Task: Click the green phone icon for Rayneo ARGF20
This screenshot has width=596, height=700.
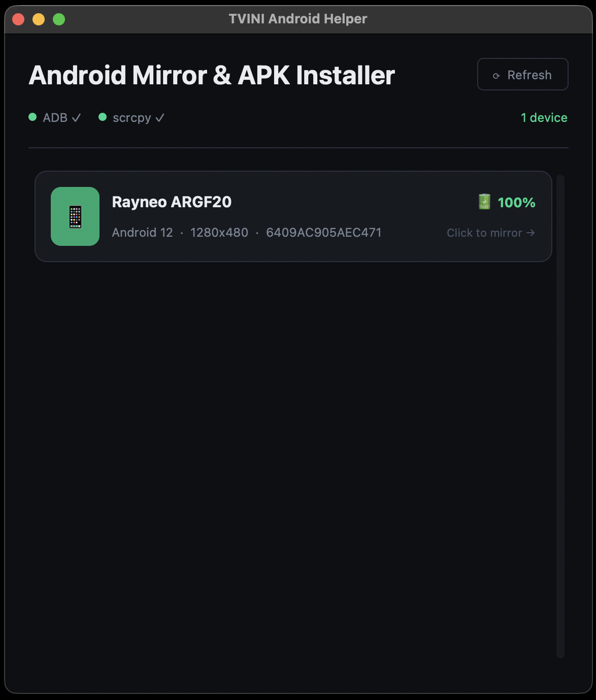Action: [x=75, y=216]
